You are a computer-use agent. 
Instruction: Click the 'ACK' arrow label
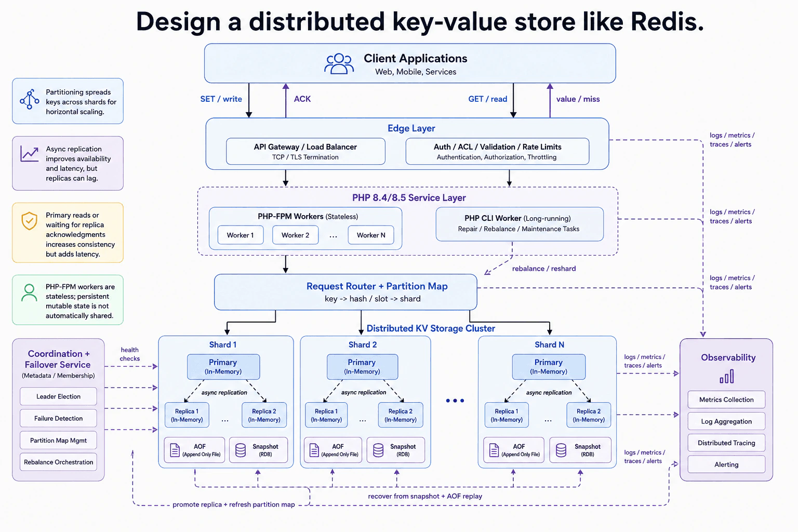coord(302,99)
